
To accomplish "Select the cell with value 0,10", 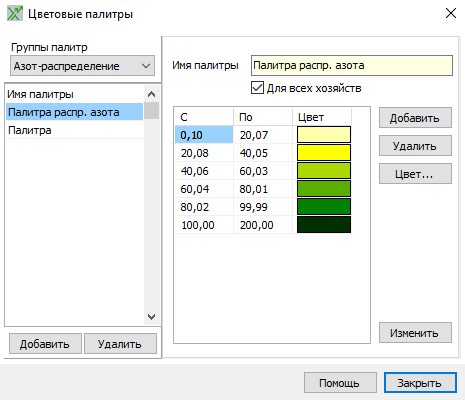I will click(x=204, y=135).
